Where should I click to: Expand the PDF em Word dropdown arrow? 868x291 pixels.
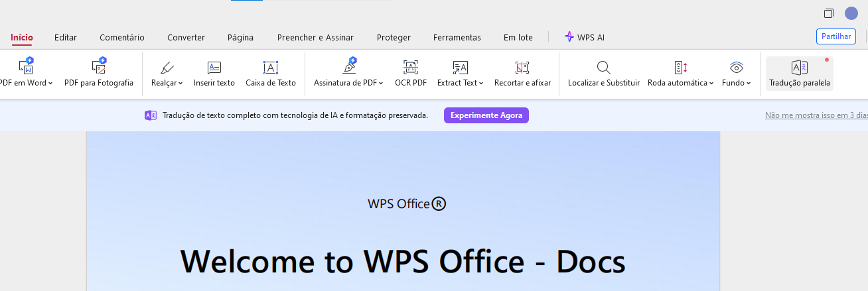(50, 84)
